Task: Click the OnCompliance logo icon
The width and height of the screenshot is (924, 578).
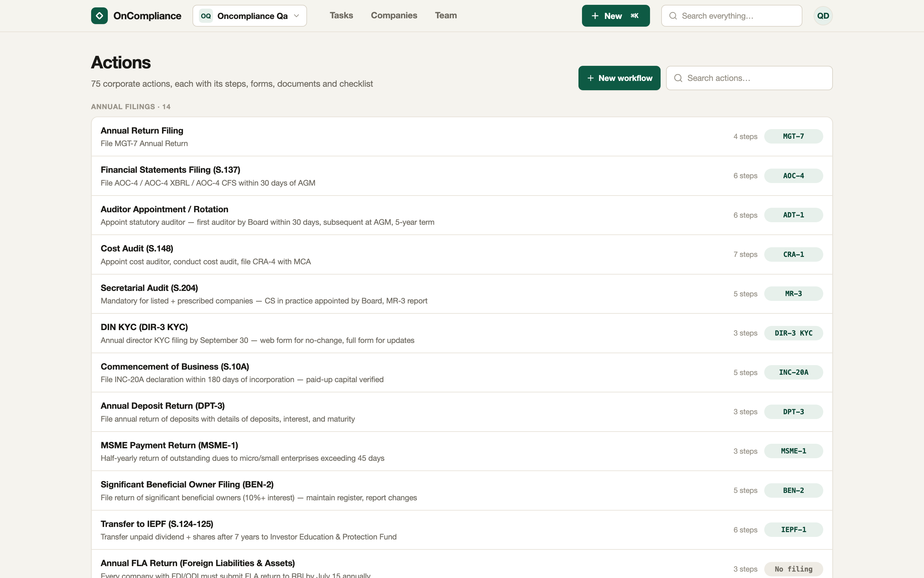Action: (99, 16)
